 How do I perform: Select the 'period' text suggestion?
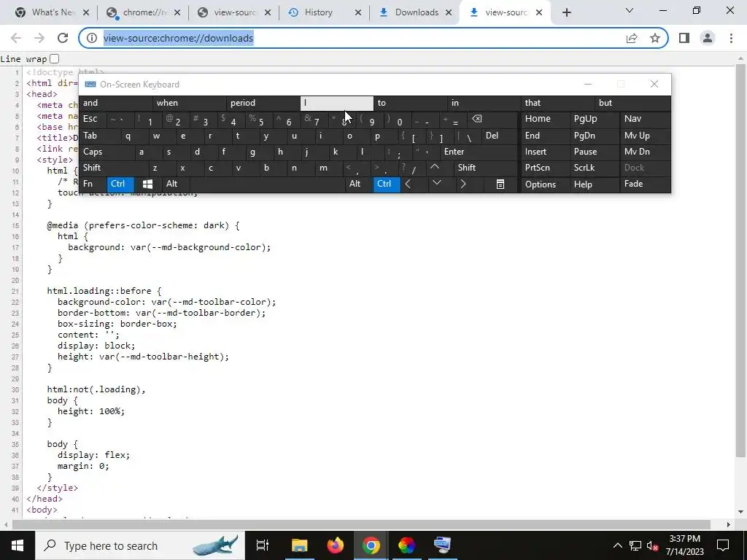(x=263, y=103)
